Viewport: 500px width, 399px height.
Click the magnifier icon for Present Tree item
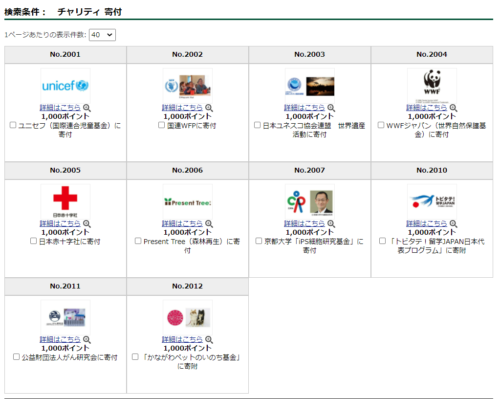[x=209, y=223]
